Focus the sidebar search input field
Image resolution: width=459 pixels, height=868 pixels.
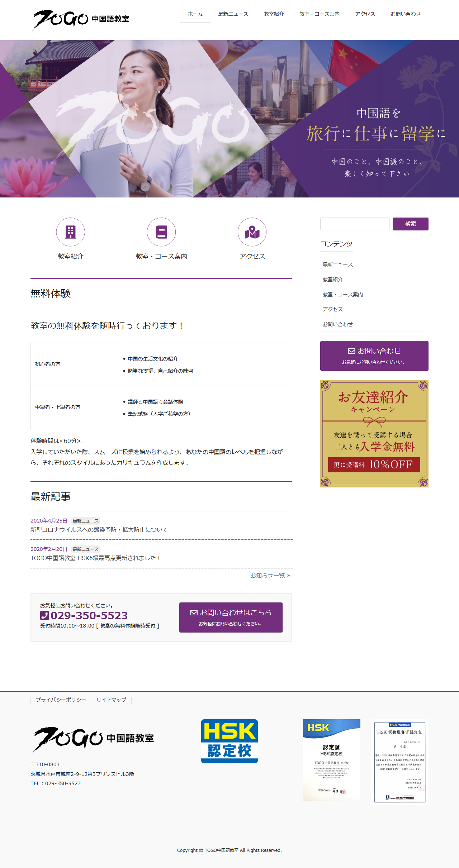pos(355,224)
